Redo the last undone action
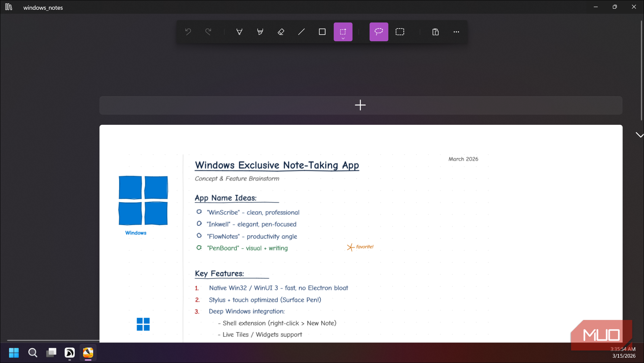 (x=208, y=32)
